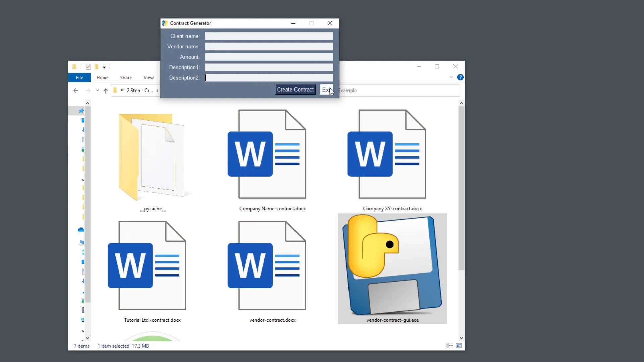This screenshot has height=362, width=644.
Task: Go up one folder level arrow
Action: [106, 90]
